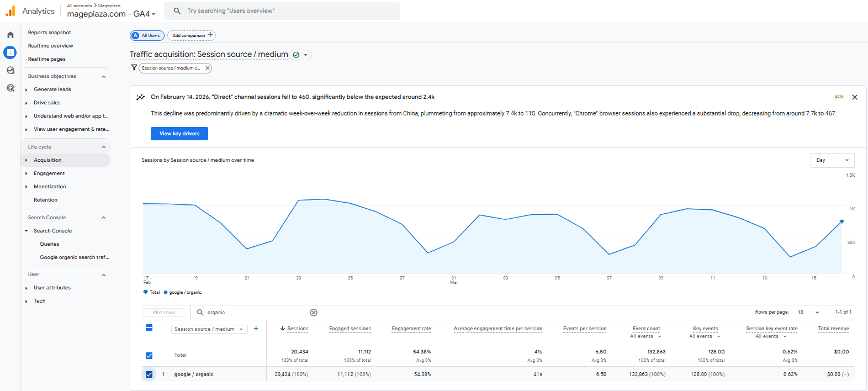Add a secondary dimension with plus icon
Viewport: 868px width, 391px height.
point(256,329)
